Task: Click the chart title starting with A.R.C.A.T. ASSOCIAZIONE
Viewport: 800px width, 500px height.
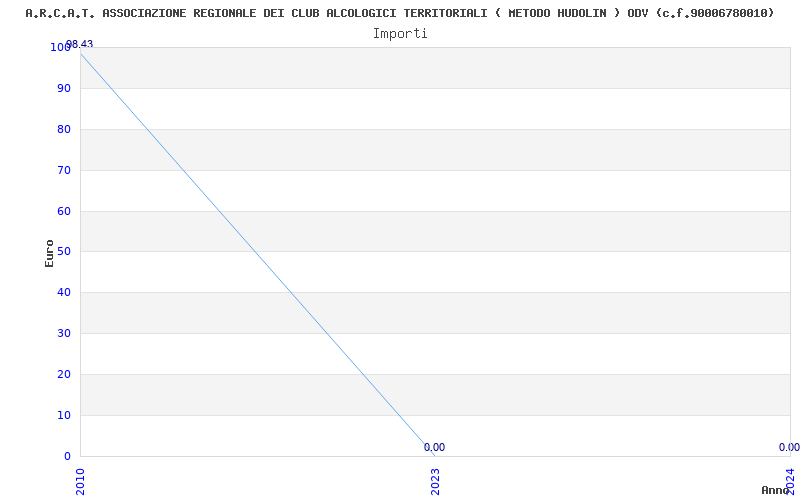Action: click(399, 13)
